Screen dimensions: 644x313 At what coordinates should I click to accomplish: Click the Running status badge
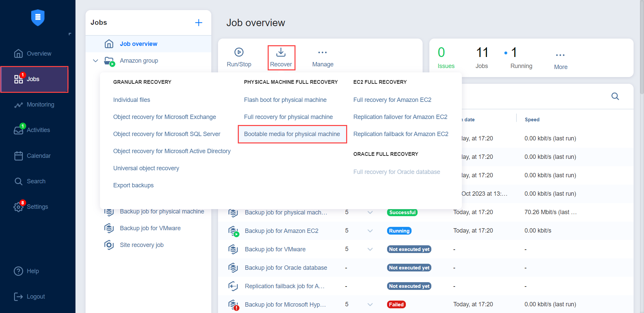(399, 231)
